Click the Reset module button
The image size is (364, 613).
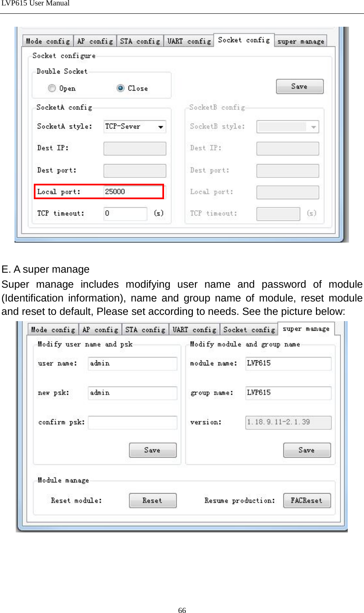pos(153,501)
